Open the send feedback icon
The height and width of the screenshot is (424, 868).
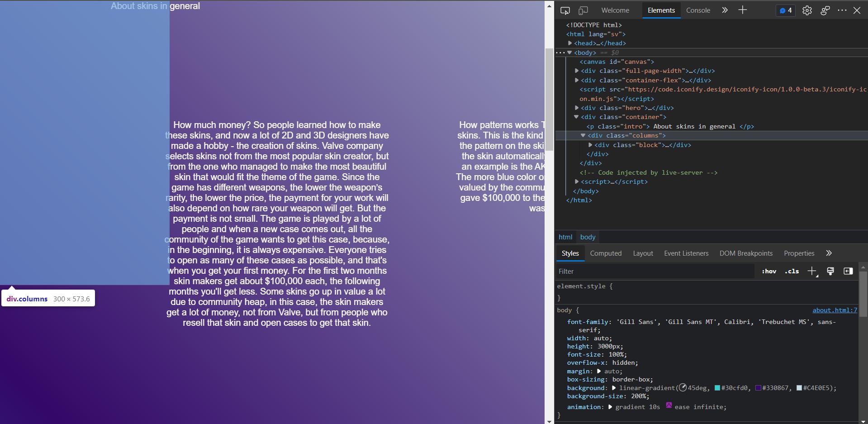click(825, 10)
